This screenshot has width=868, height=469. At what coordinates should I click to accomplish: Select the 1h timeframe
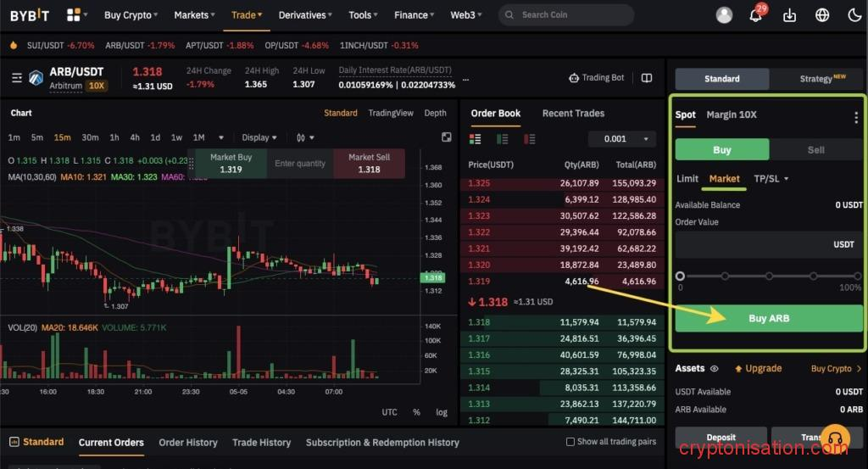(x=114, y=137)
